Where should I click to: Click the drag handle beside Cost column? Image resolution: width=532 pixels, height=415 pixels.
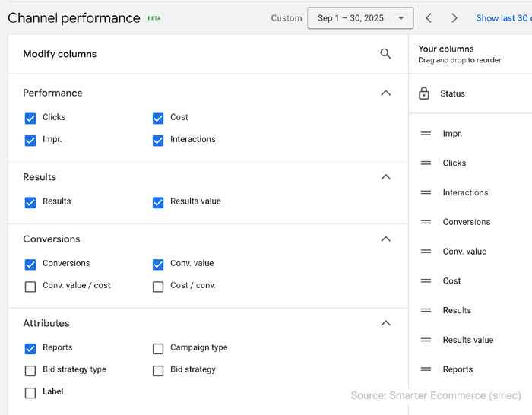coord(426,281)
